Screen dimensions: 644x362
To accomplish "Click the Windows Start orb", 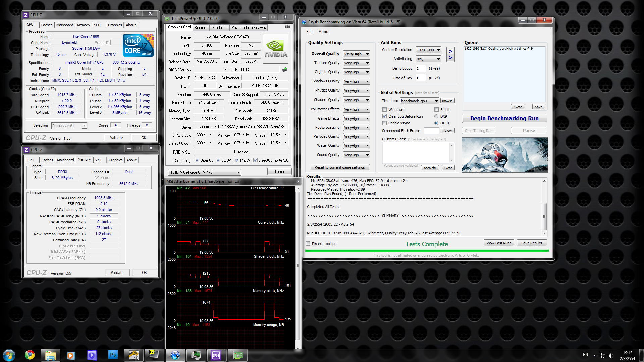I will coord(9,355).
